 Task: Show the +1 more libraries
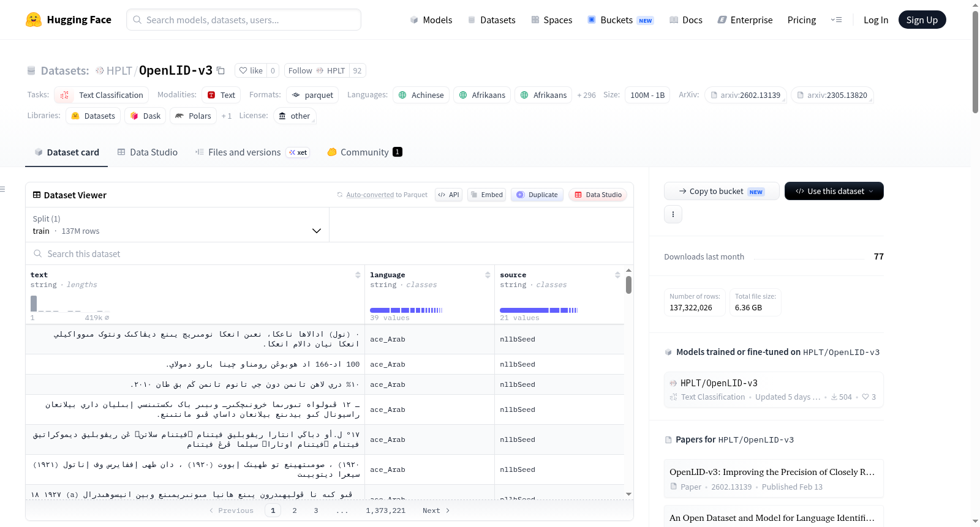[227, 116]
